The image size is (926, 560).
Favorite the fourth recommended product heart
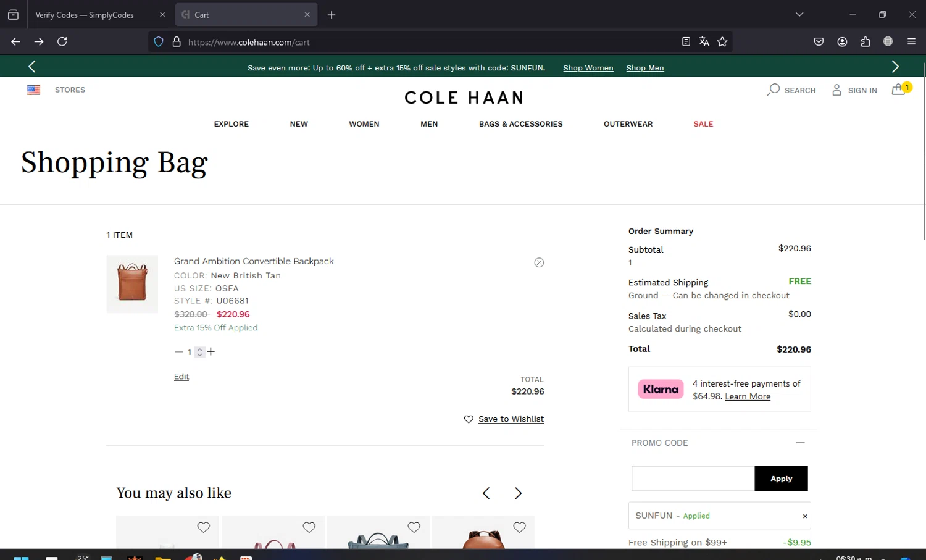click(520, 527)
